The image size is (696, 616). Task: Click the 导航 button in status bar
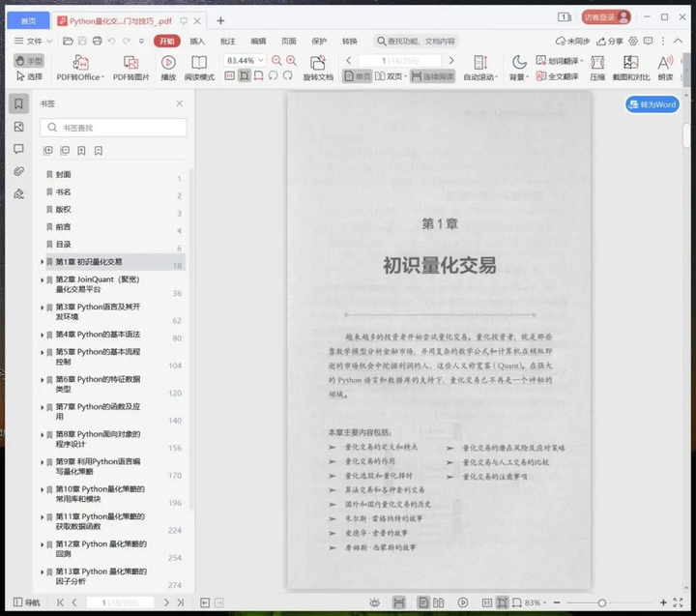click(27, 602)
